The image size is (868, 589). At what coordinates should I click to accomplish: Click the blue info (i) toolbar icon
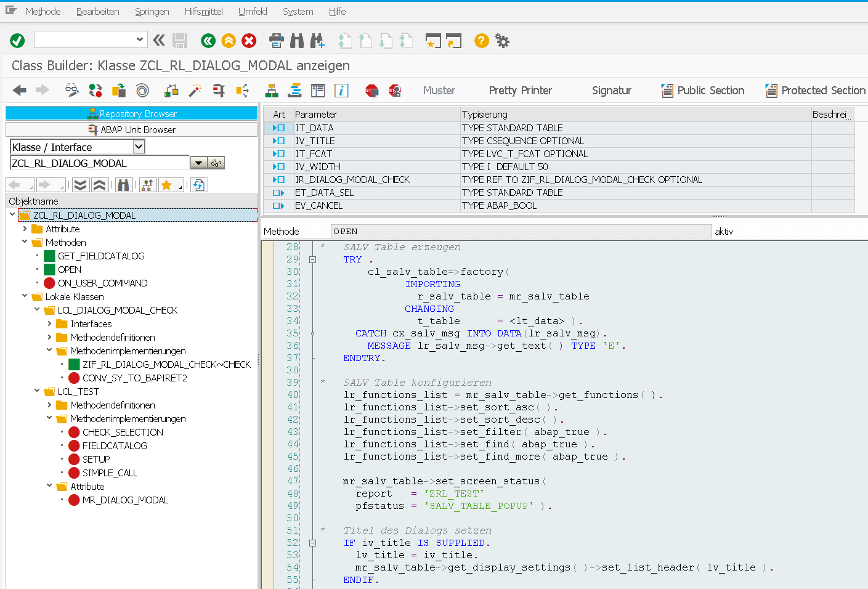(x=341, y=90)
